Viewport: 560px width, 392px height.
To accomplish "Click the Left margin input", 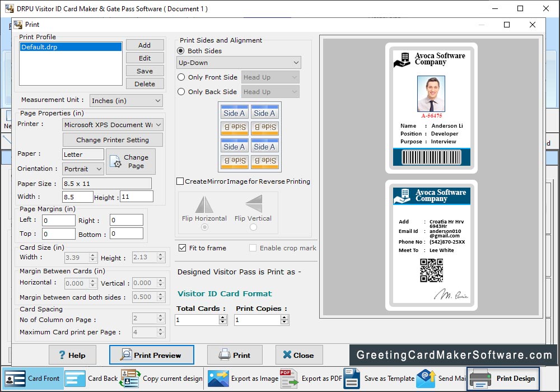I will coord(59,220).
